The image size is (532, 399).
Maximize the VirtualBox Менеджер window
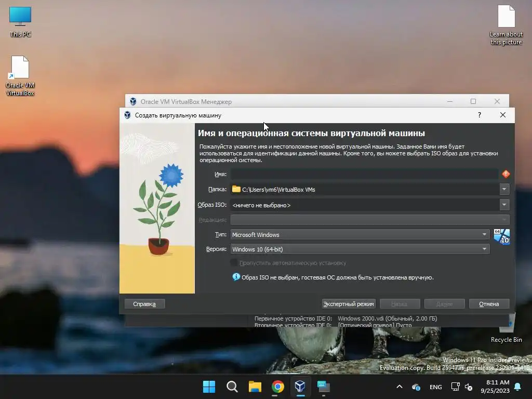point(473,101)
